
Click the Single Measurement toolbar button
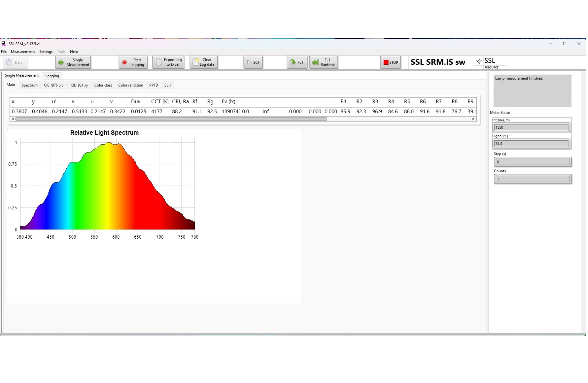click(73, 62)
